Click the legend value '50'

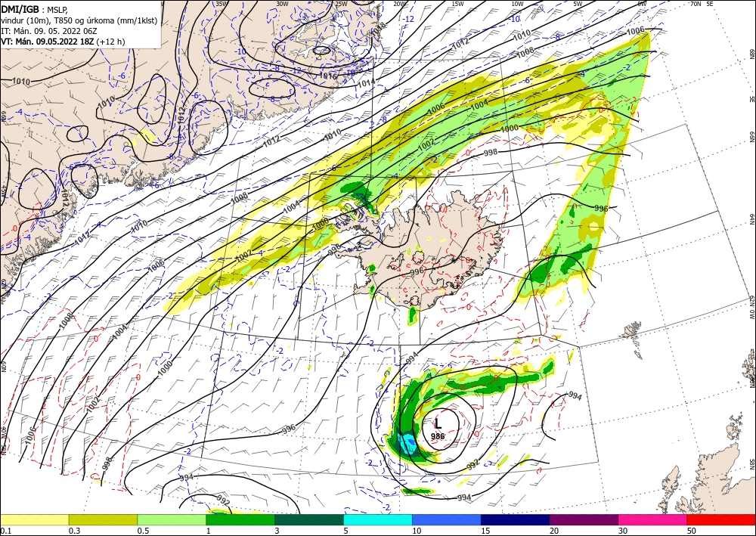pos(692,531)
